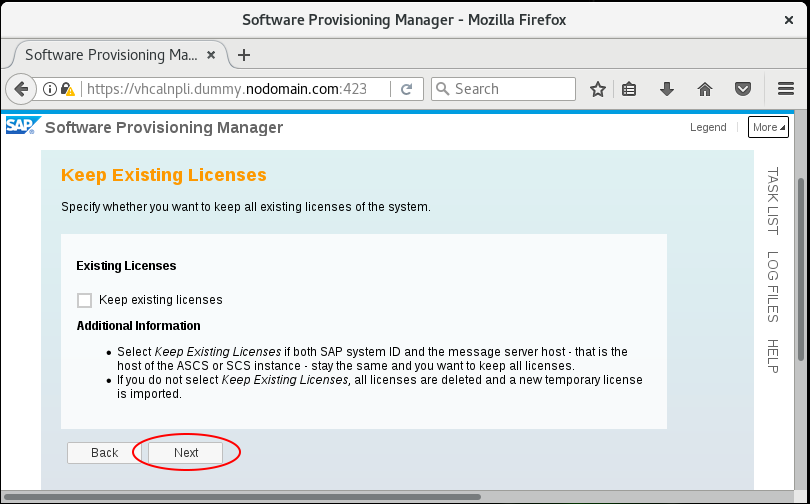The height and width of the screenshot is (504, 810).
Task: Click the Keep Existing Licenses heading
Action: [164, 175]
